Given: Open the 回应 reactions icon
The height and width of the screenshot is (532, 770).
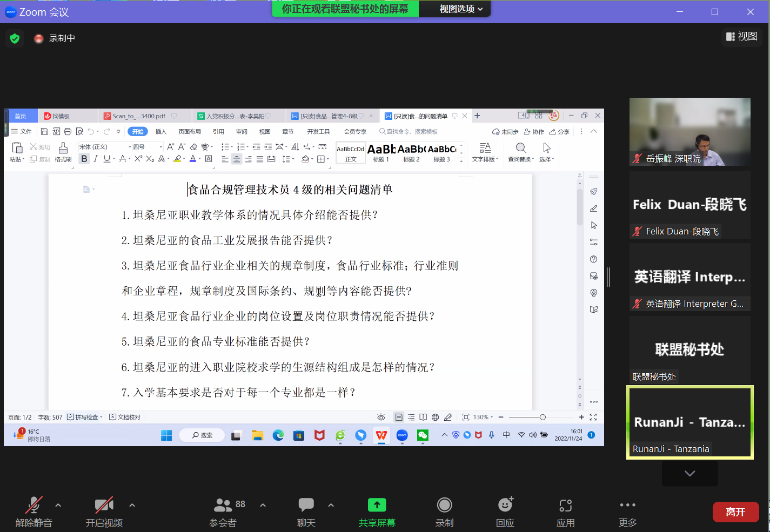Looking at the screenshot, I should [x=505, y=506].
